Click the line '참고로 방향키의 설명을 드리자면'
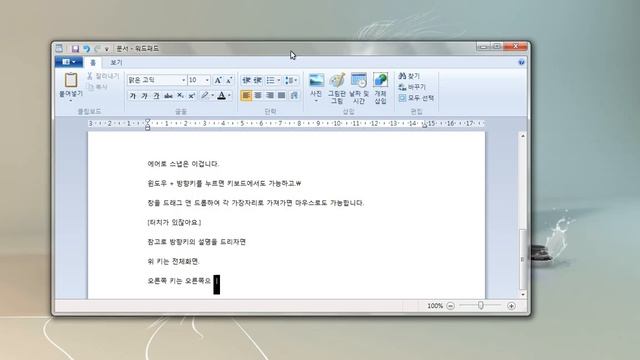 196,242
